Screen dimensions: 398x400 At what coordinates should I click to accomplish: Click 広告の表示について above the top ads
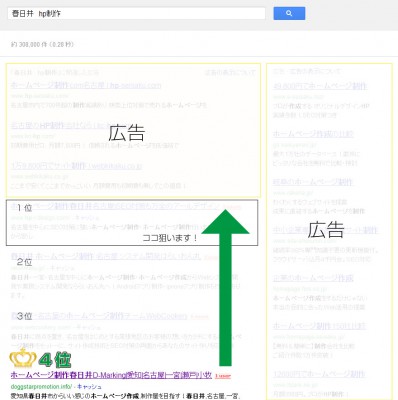point(230,72)
